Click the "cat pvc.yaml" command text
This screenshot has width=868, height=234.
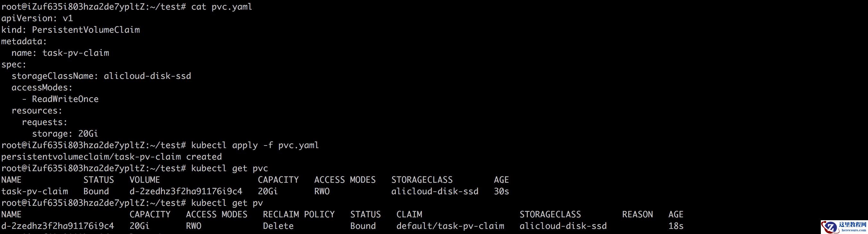click(221, 7)
